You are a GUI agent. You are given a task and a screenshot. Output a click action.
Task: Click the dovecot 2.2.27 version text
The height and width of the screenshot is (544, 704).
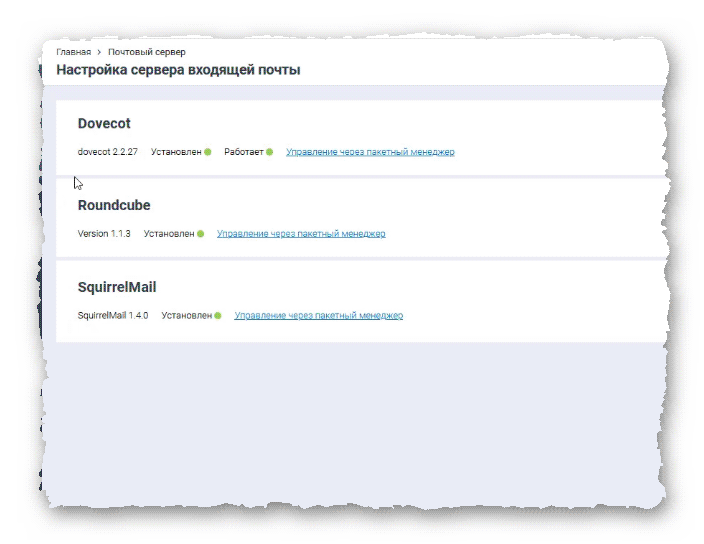click(x=107, y=152)
